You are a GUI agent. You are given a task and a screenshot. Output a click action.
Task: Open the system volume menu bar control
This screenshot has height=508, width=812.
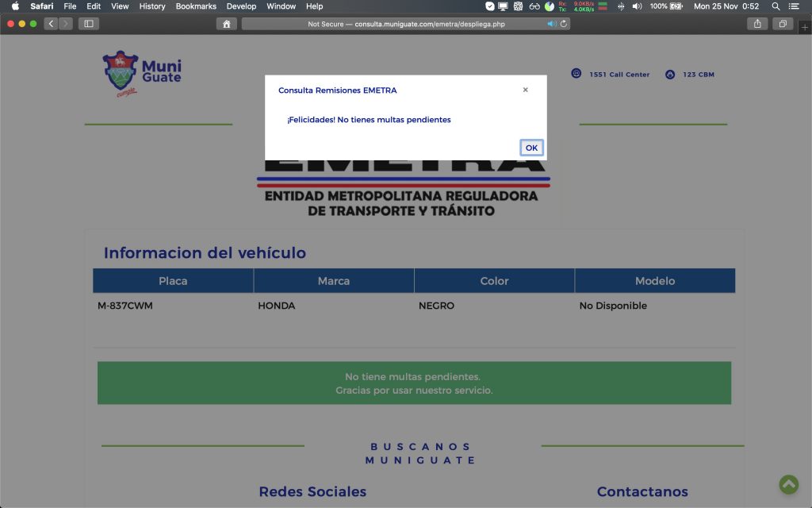click(x=637, y=6)
